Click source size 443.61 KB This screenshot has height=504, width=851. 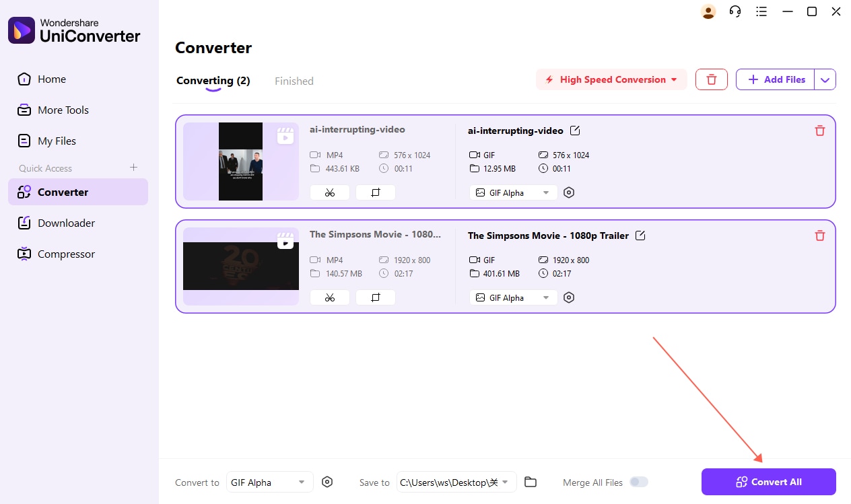343,169
